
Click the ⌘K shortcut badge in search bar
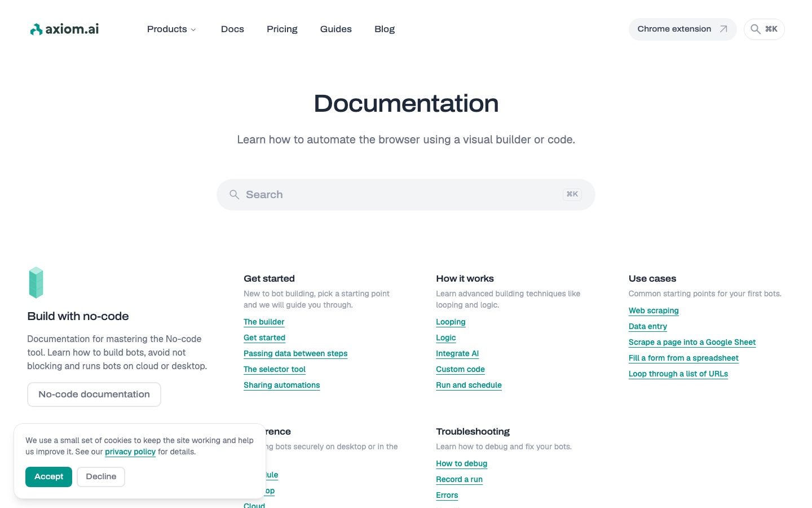tap(572, 194)
